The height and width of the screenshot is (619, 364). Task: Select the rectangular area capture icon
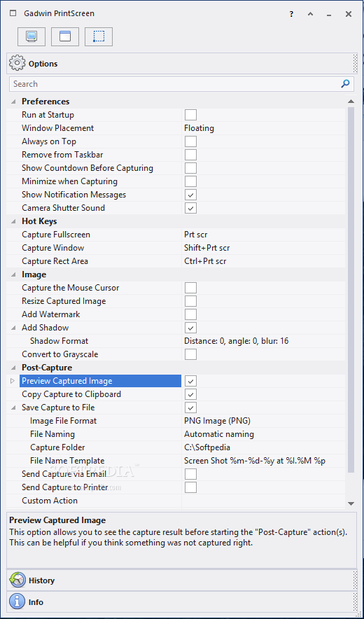(99, 36)
